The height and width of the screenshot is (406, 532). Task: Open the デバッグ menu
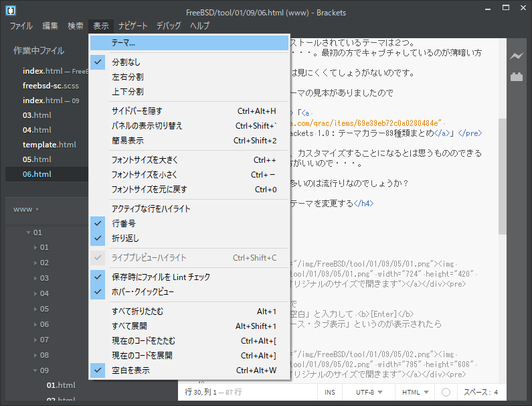[x=168, y=26]
